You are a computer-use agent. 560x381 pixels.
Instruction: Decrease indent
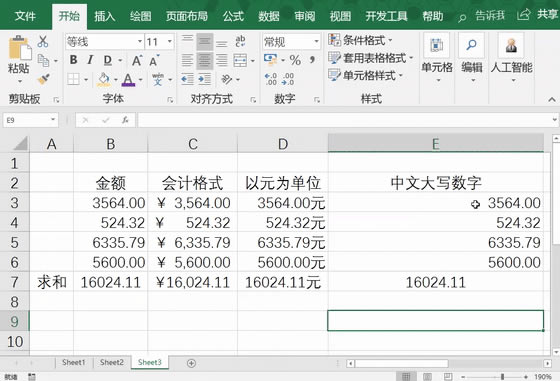(187, 79)
